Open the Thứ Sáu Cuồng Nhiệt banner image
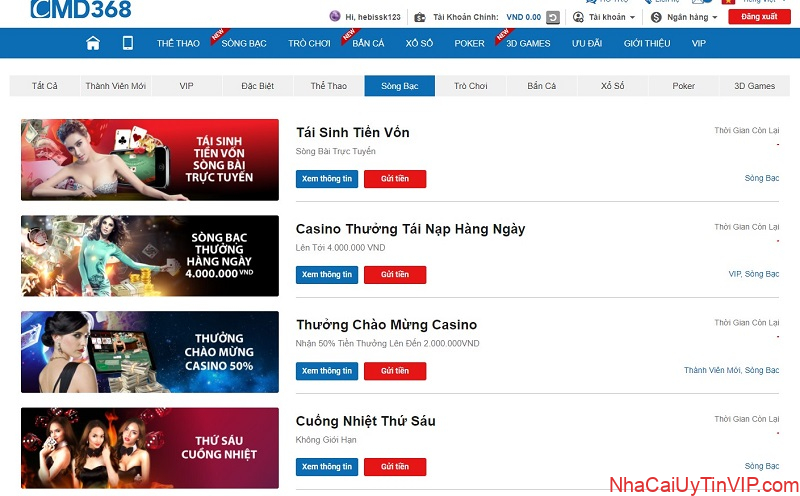The height and width of the screenshot is (496, 800). pyautogui.click(x=150, y=448)
